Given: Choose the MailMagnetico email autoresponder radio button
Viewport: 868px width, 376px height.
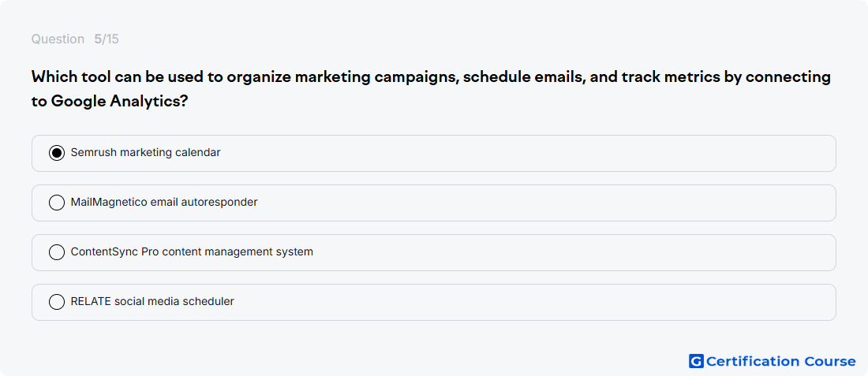Looking at the screenshot, I should [57, 203].
